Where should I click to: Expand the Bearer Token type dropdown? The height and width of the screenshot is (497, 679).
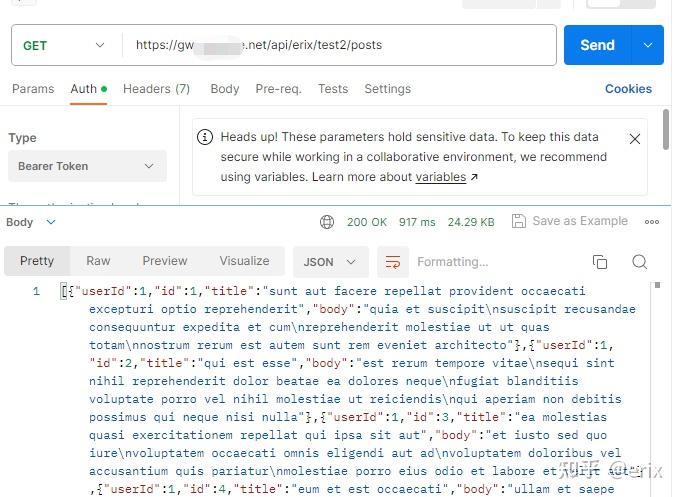pyautogui.click(x=87, y=166)
